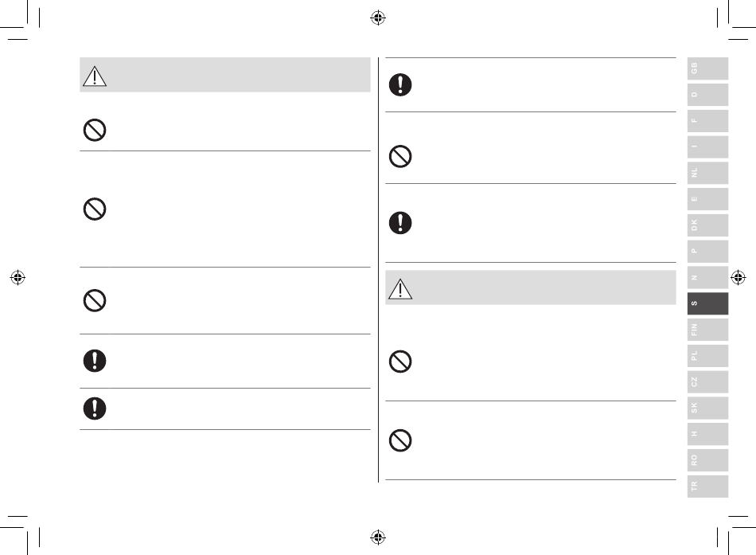Click the registration crosshair at the top center
This screenshot has height=555, width=756.
pos(378,18)
